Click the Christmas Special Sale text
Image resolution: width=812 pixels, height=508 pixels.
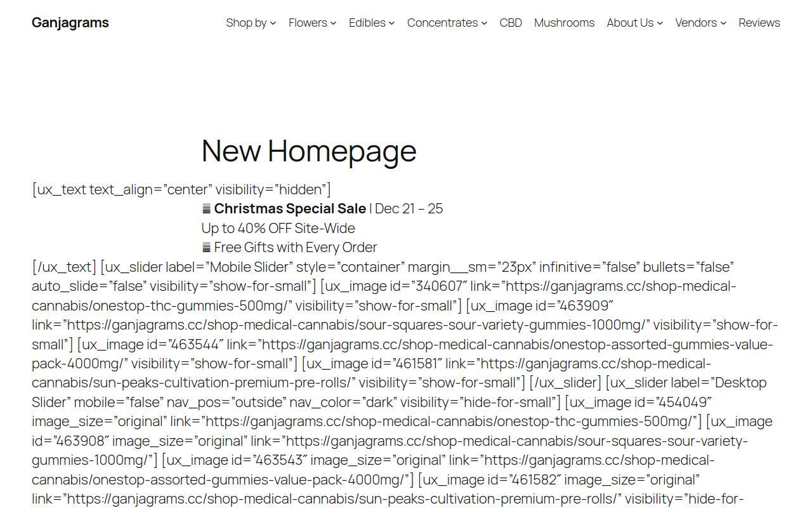tap(290, 208)
